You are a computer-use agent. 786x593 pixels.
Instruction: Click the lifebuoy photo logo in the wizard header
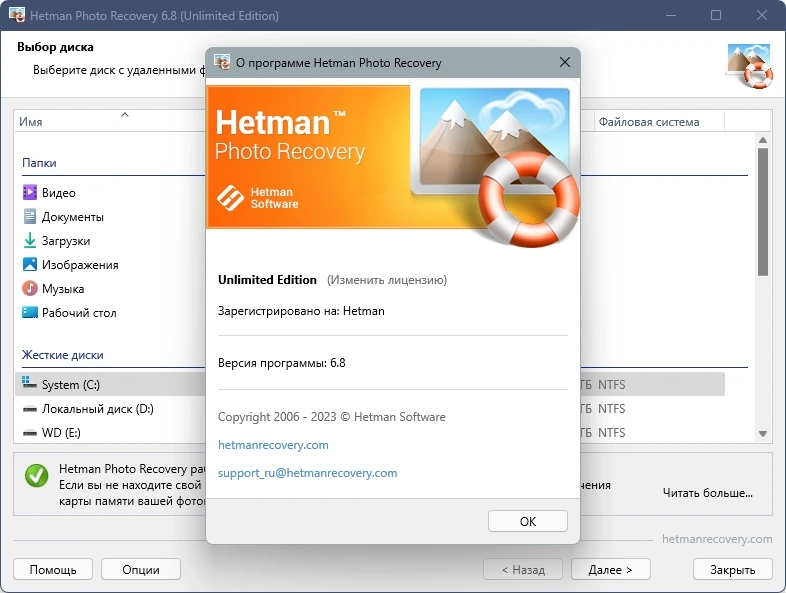[x=749, y=65]
